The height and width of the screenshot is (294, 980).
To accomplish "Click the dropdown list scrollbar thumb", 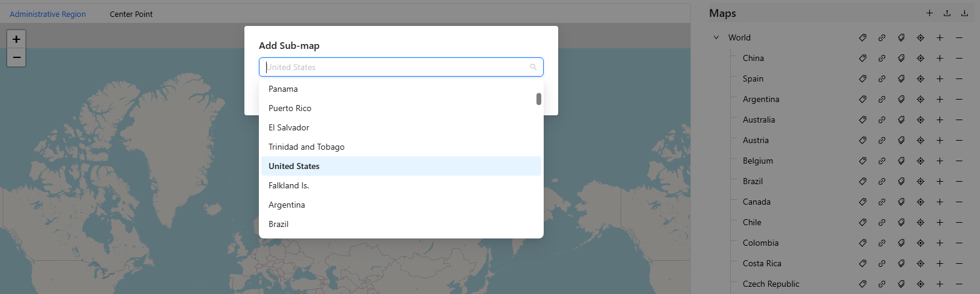I will point(539,98).
